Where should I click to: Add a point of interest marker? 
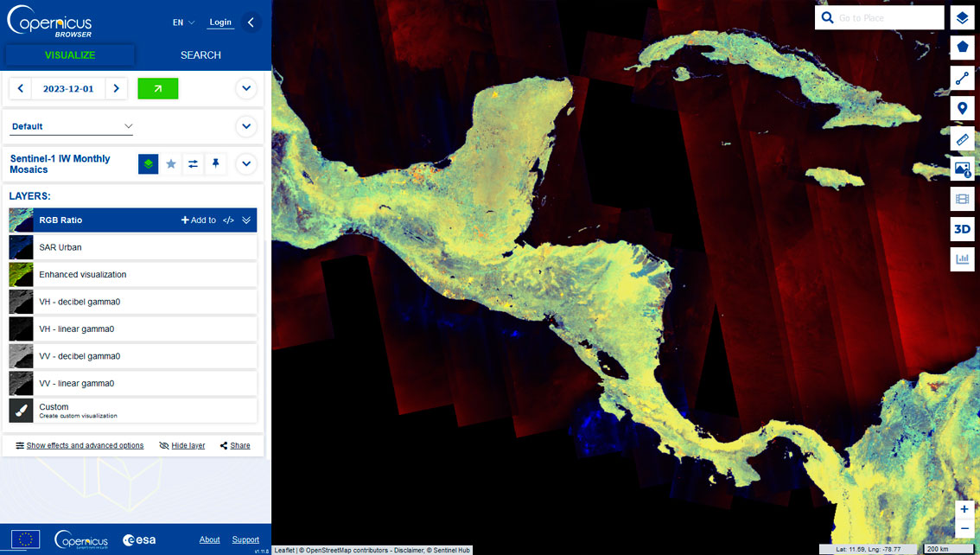click(x=962, y=108)
